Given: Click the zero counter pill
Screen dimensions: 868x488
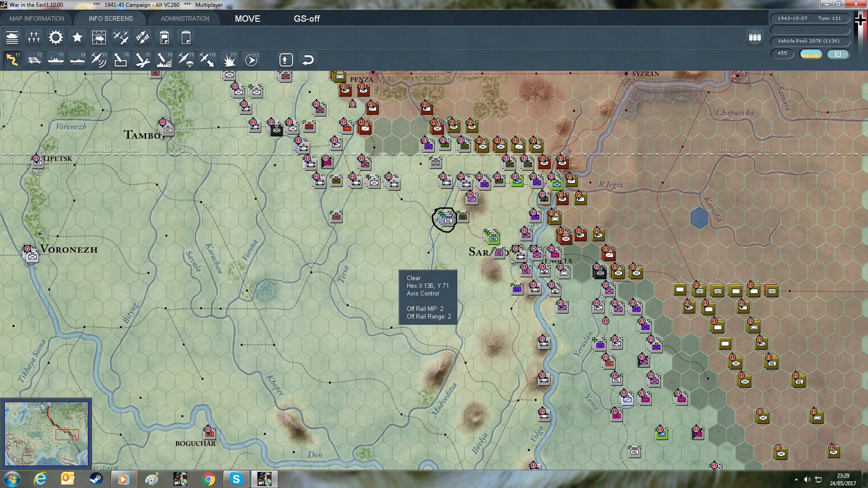Looking at the screenshot, I should [838, 54].
